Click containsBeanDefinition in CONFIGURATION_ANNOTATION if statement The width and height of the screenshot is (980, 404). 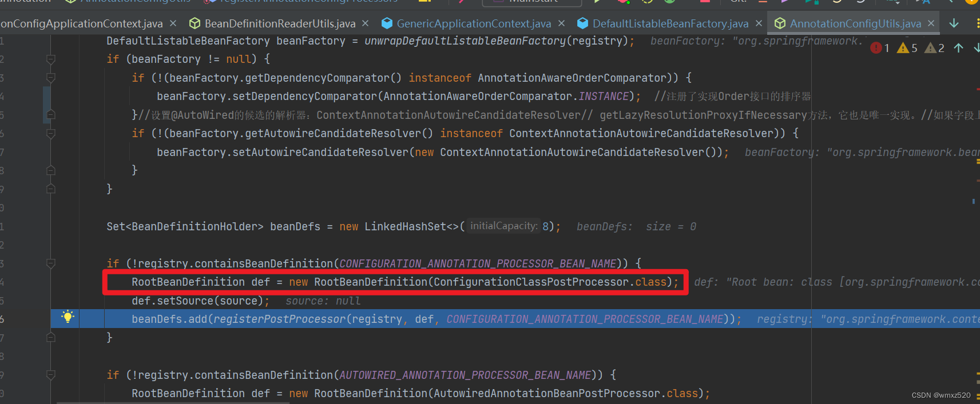[x=264, y=264]
